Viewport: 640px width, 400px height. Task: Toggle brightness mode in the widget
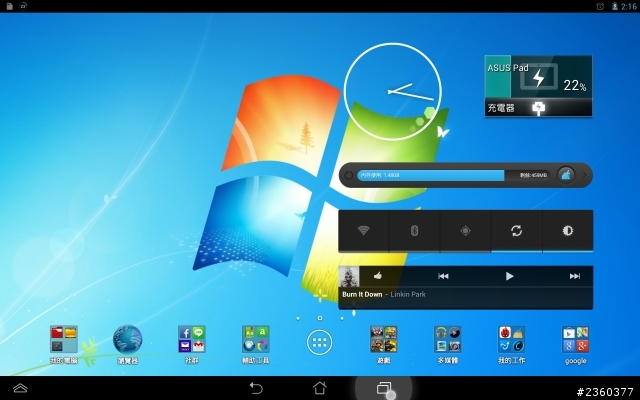[568, 231]
